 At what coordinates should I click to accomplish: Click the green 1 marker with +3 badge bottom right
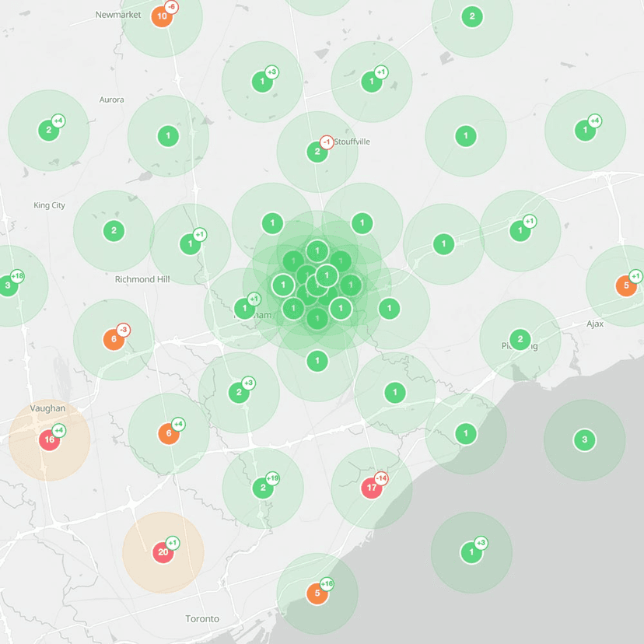(x=471, y=552)
